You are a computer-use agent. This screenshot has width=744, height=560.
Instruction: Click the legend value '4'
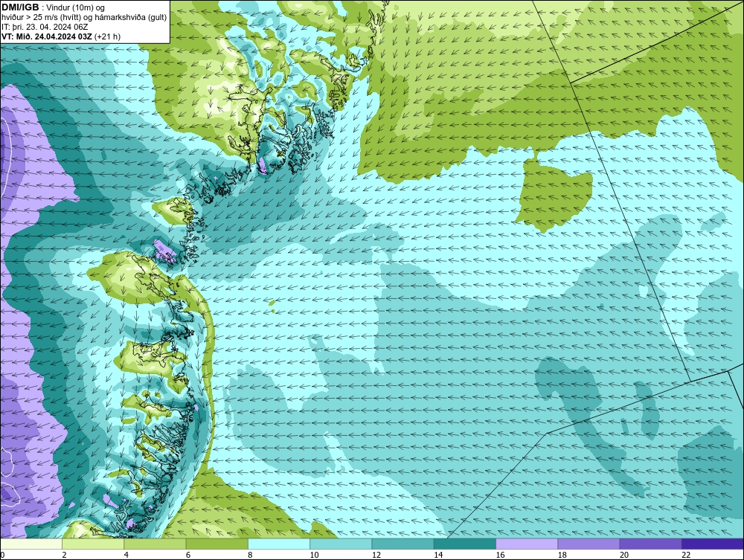(126, 555)
